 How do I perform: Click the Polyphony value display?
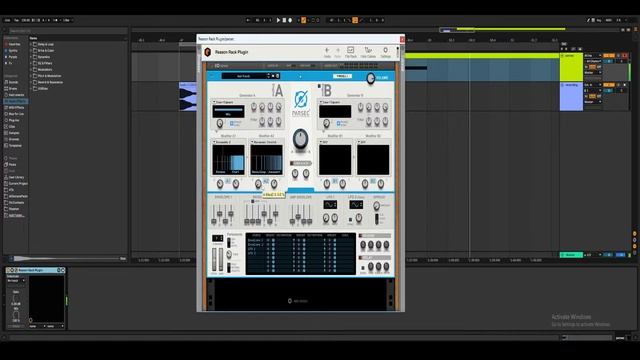coord(218,238)
